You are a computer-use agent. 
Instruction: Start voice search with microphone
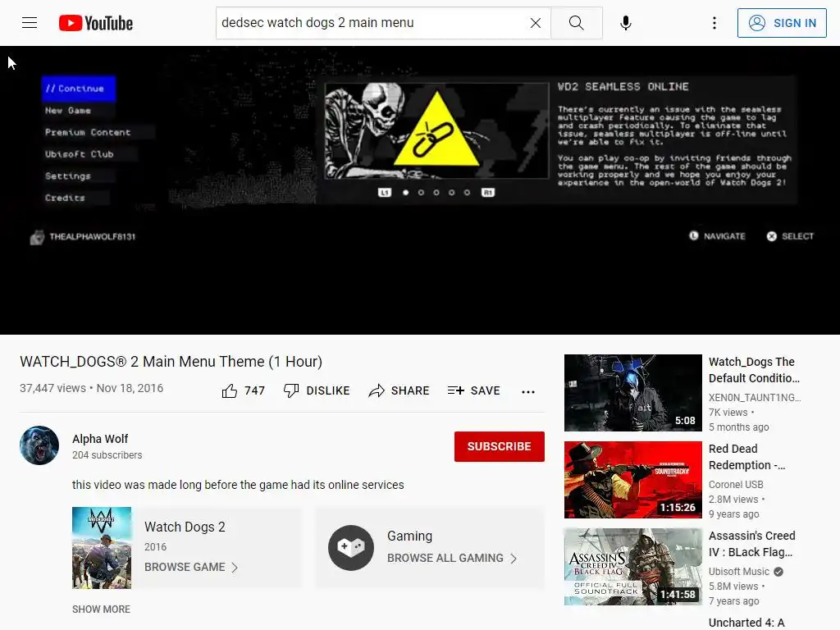625,23
